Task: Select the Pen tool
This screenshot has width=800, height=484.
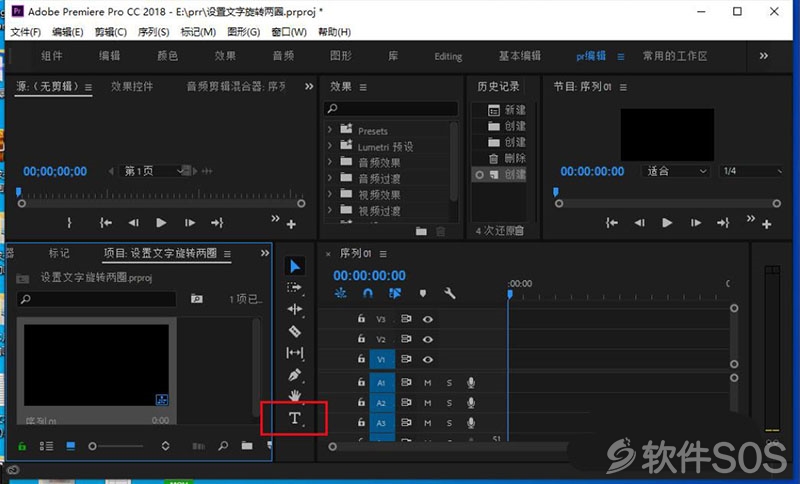Action: point(294,375)
